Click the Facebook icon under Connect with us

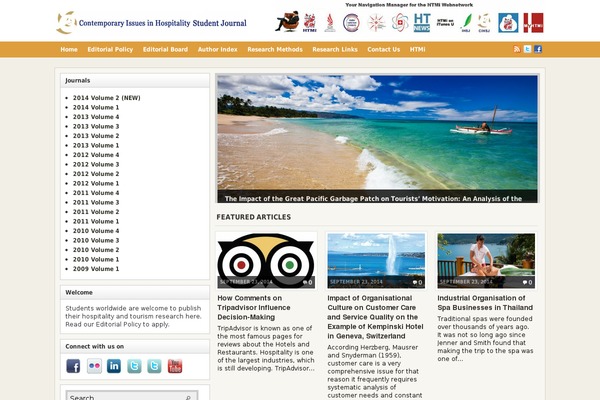pos(73,366)
